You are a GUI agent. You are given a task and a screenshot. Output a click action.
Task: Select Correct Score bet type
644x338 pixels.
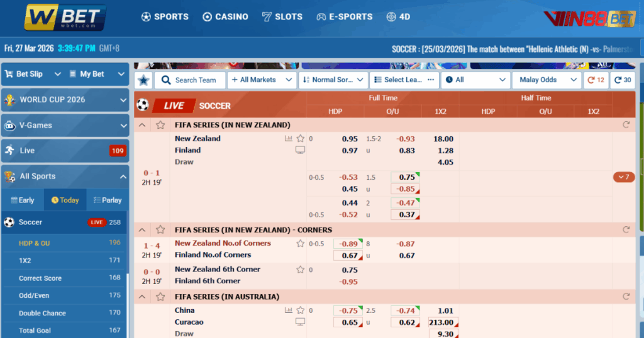(x=40, y=278)
